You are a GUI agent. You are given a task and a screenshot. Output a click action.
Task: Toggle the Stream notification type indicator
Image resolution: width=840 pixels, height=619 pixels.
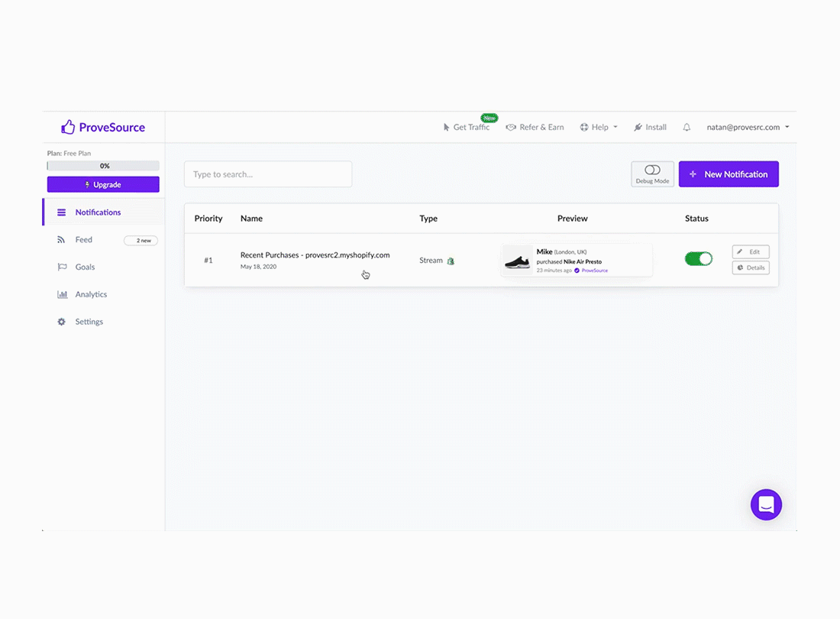pyautogui.click(x=450, y=261)
